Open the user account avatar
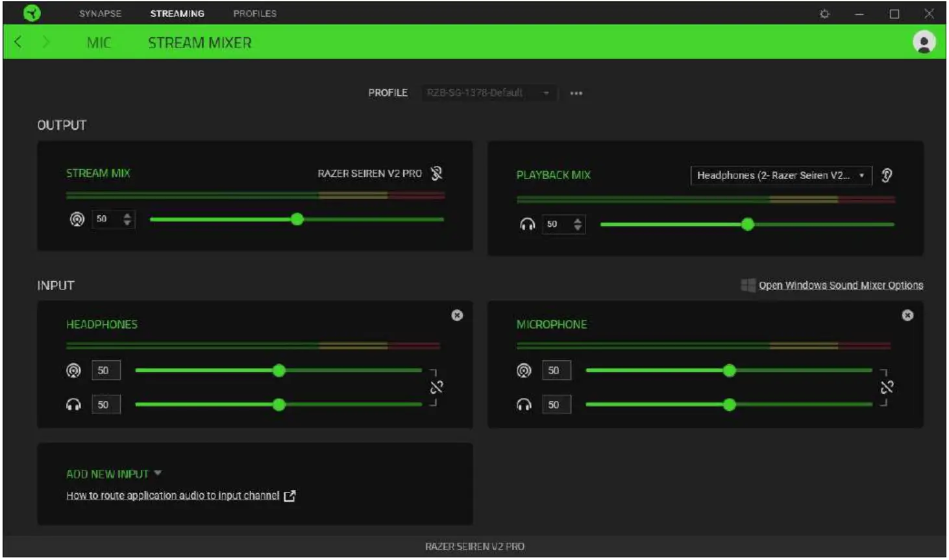 924,42
